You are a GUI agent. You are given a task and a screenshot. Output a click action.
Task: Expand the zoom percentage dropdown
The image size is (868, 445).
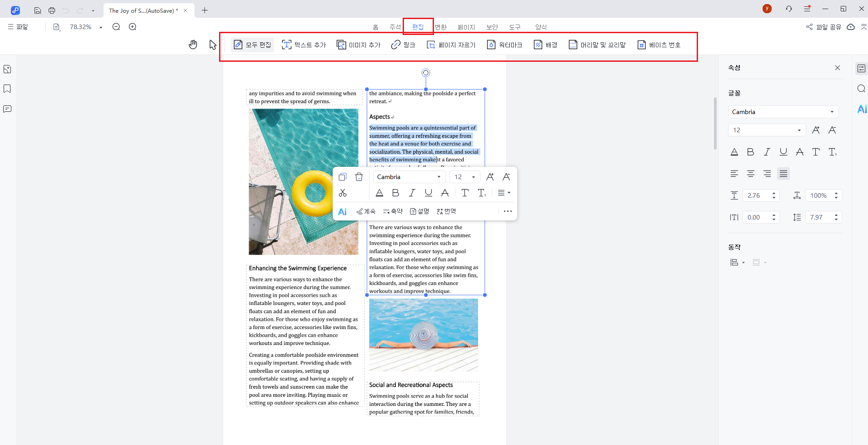[x=101, y=27]
